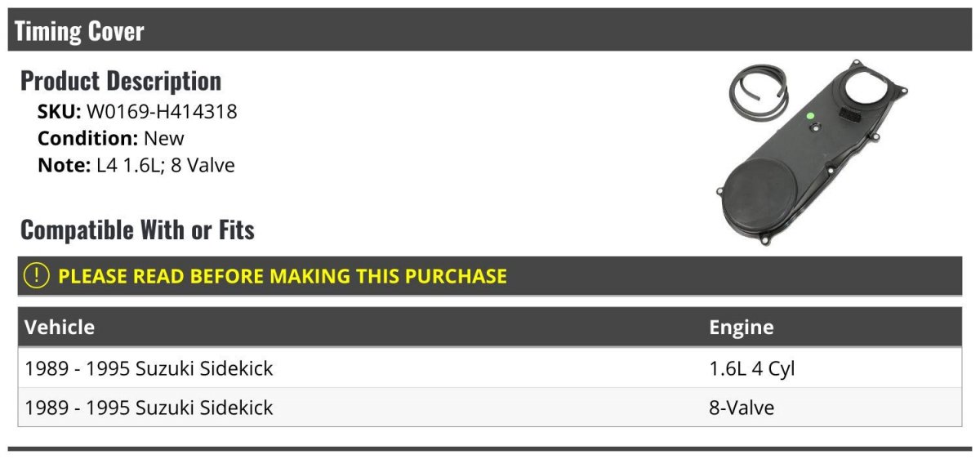Click the SKU label

click(59, 111)
